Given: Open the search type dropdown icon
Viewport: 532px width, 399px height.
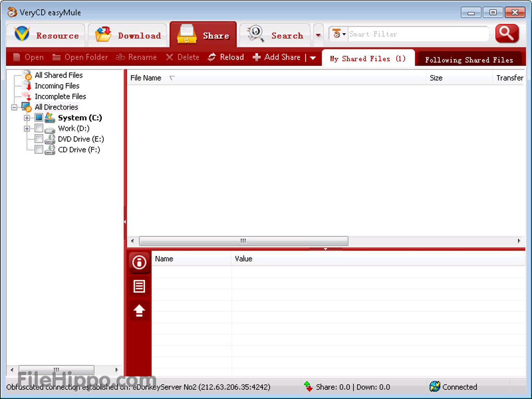Looking at the screenshot, I should click(x=338, y=34).
